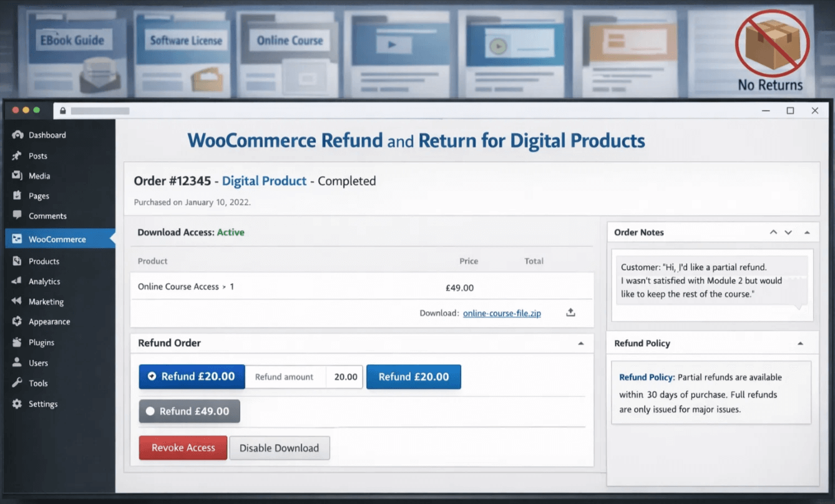Open the Users sidebar icon

click(16, 362)
